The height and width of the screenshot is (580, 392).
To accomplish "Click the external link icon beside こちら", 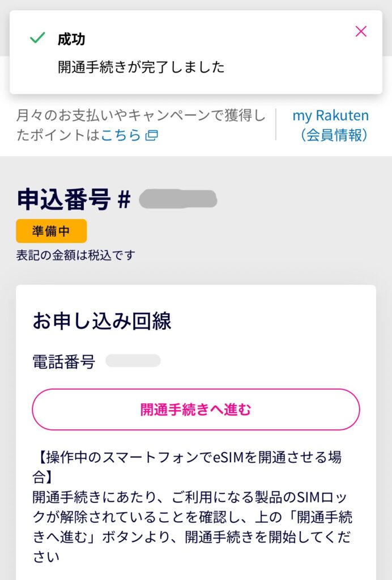I will click(x=152, y=135).
